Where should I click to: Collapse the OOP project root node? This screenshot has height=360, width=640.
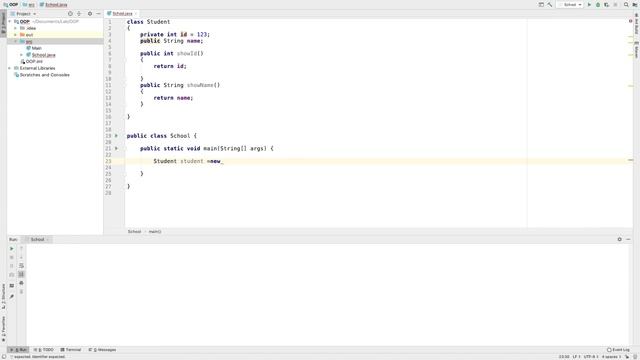tap(10, 22)
